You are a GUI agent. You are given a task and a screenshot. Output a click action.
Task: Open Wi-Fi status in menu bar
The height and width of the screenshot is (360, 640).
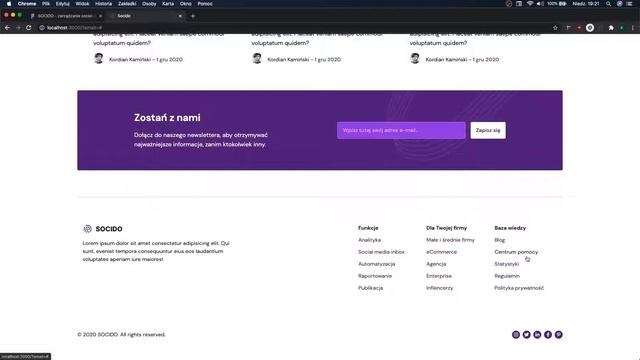[530, 4]
